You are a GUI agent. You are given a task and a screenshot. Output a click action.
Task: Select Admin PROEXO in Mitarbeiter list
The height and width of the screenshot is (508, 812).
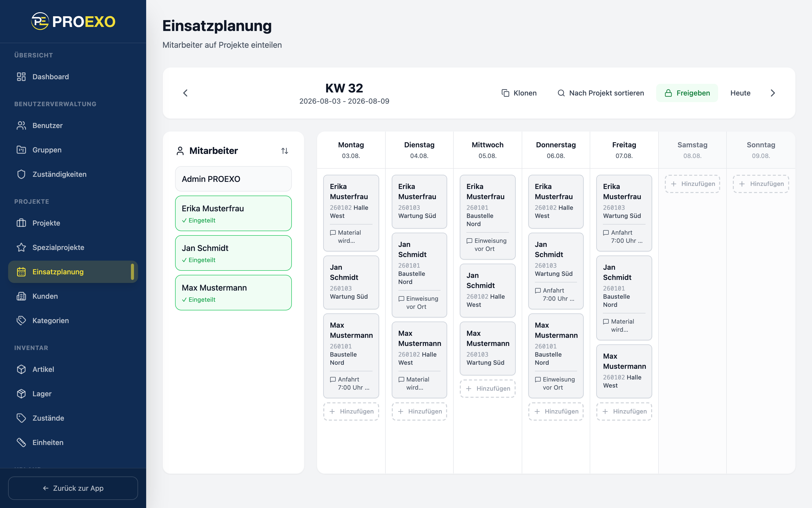coord(233,179)
